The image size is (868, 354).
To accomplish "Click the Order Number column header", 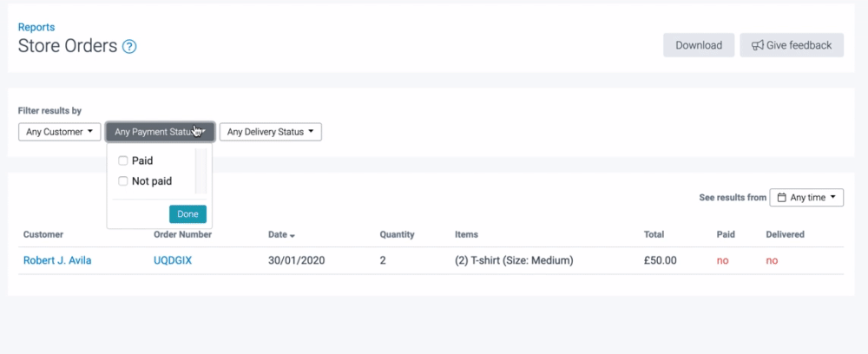I will click(x=182, y=234).
